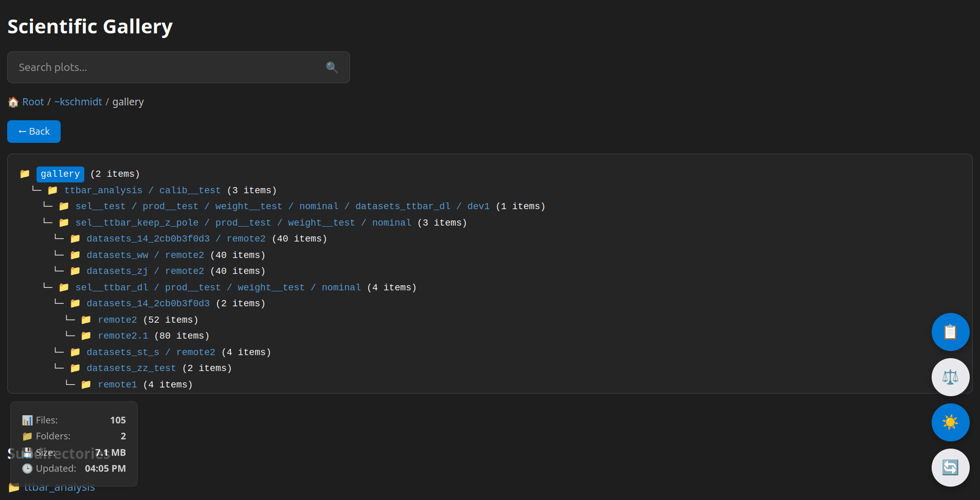The width and height of the screenshot is (980, 500).
Task: Click the Size value 7.1 MB
Action: click(x=111, y=453)
